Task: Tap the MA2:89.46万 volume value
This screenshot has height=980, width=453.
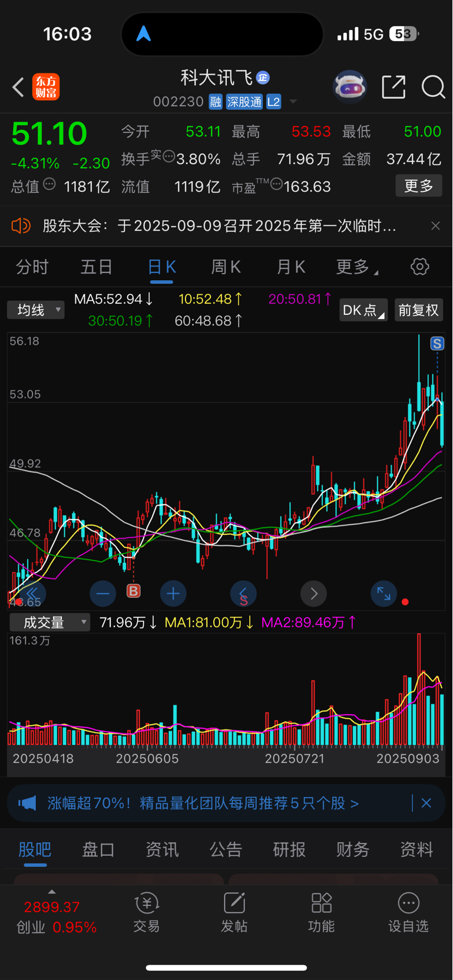Action: click(309, 623)
